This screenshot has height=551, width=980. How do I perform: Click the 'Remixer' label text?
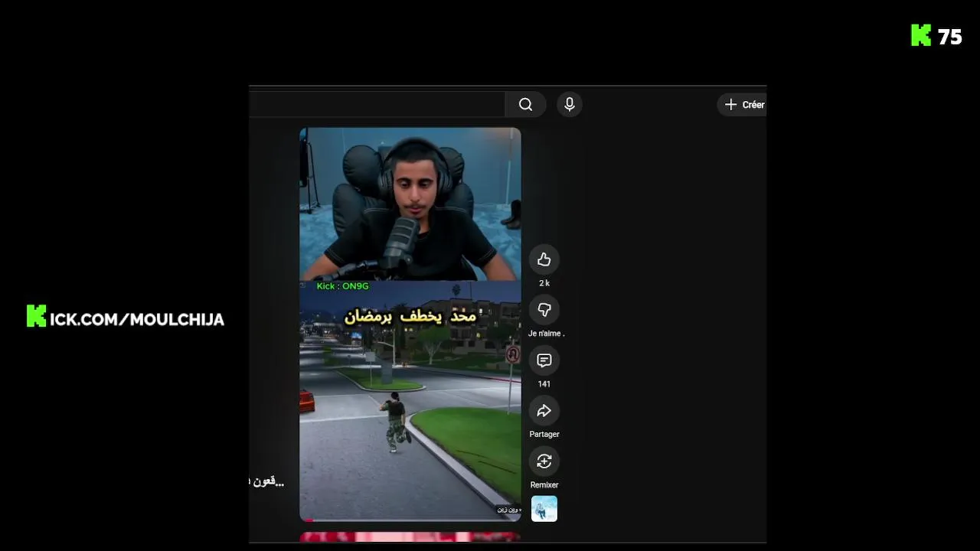pyautogui.click(x=544, y=485)
